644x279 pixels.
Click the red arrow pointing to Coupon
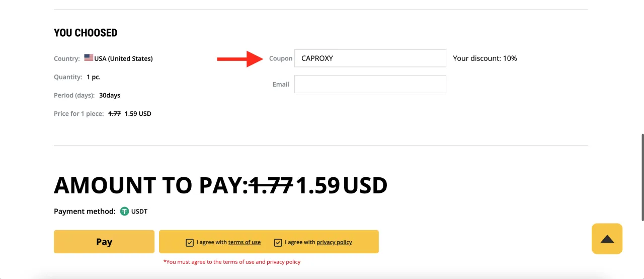pyautogui.click(x=240, y=58)
